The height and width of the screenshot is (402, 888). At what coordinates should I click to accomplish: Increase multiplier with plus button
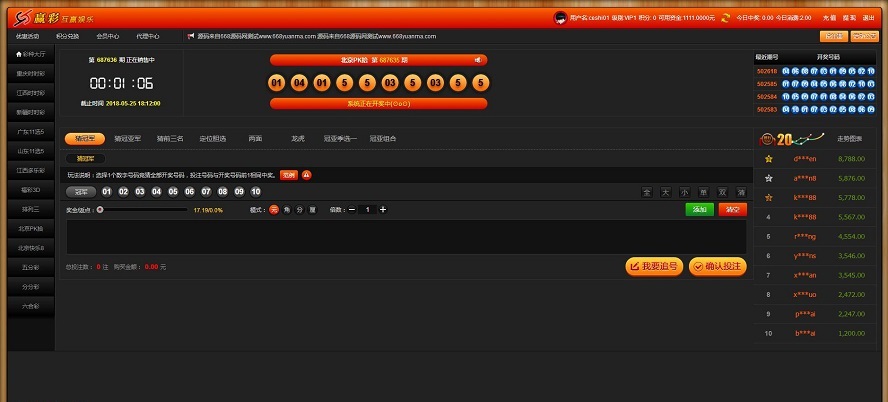click(383, 210)
